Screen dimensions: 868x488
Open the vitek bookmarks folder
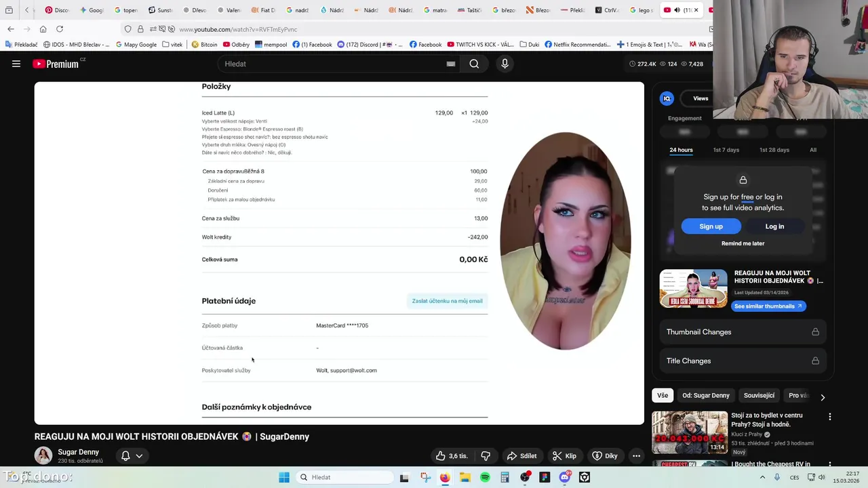click(172, 45)
